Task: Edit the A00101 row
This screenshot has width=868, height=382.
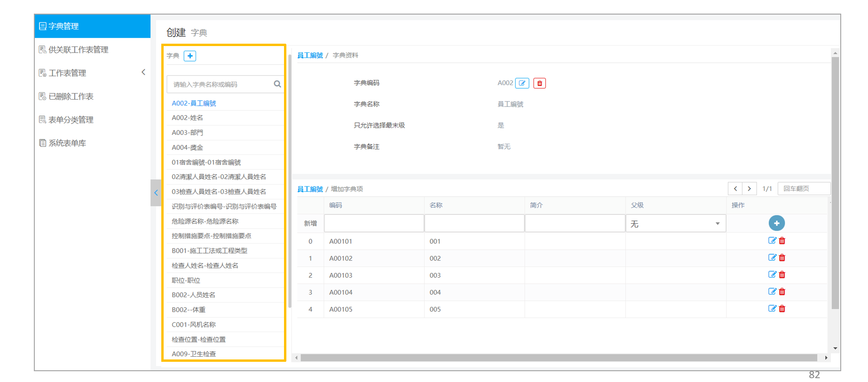Action: [x=772, y=241]
